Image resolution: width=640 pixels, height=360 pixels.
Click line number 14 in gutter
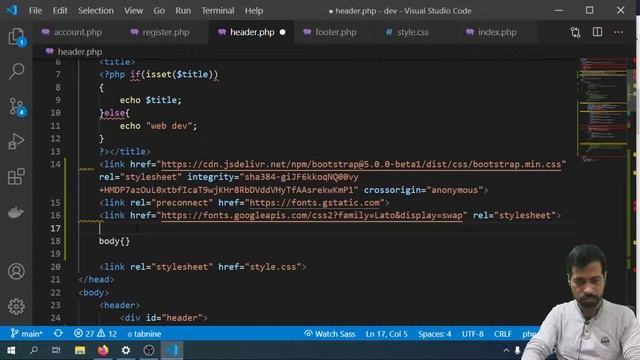(x=56, y=164)
